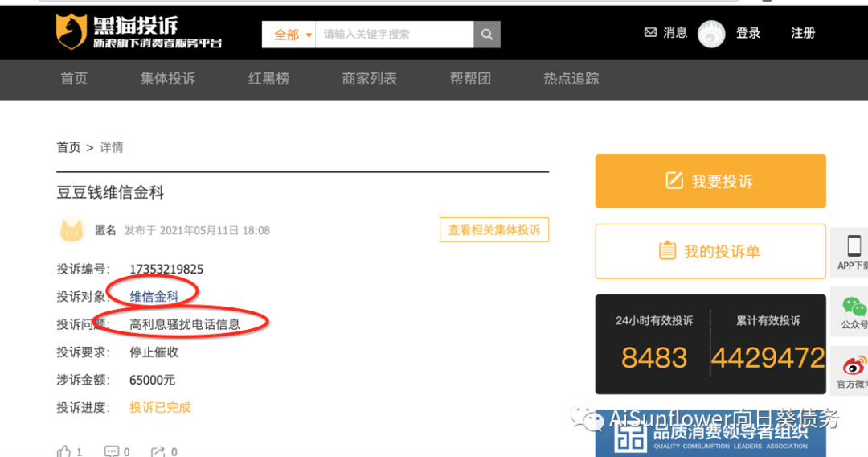Viewport: 868px width, 457px height.
Task: Click the 高利息骚扰电话信息 text
Action: click(185, 324)
